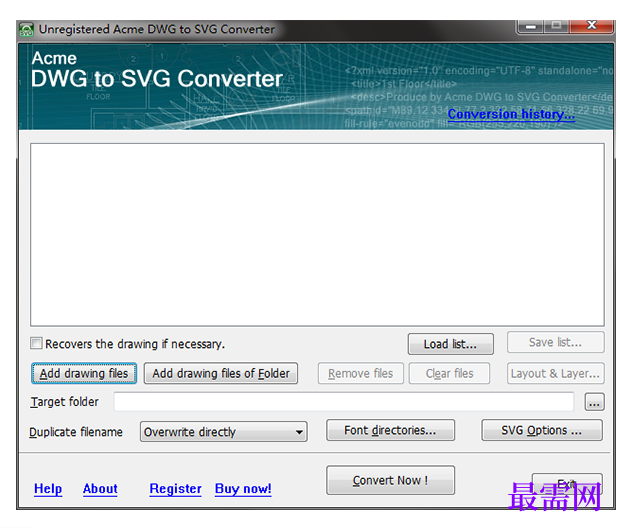Open the Help link
This screenshot has height=528, width=620.
[48, 489]
